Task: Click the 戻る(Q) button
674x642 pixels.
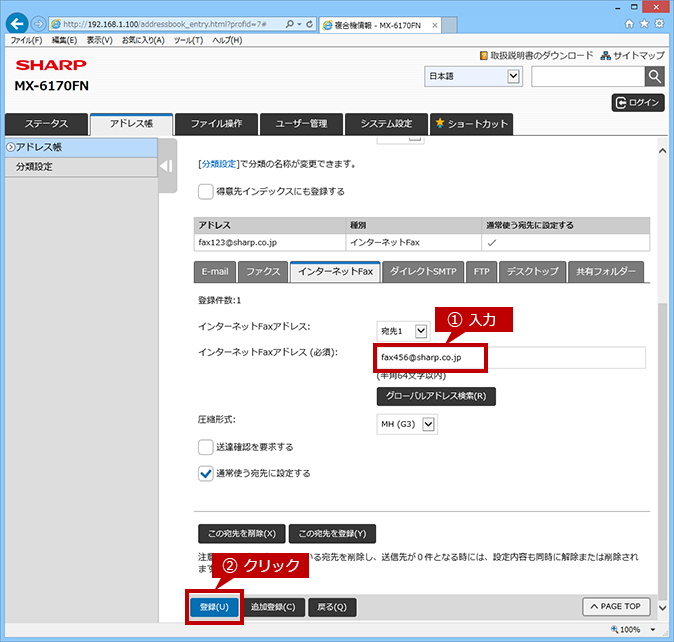Action: (332, 607)
